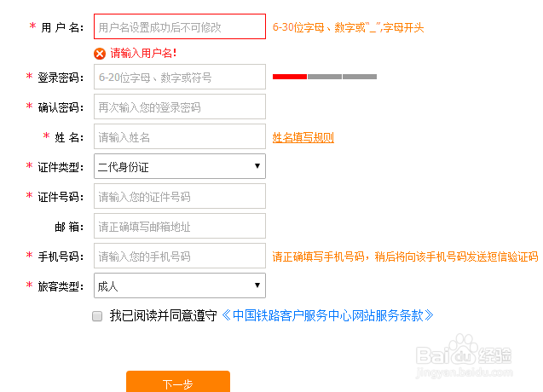Click the red password strength segment
This screenshot has width=543, height=392.
pyautogui.click(x=290, y=77)
